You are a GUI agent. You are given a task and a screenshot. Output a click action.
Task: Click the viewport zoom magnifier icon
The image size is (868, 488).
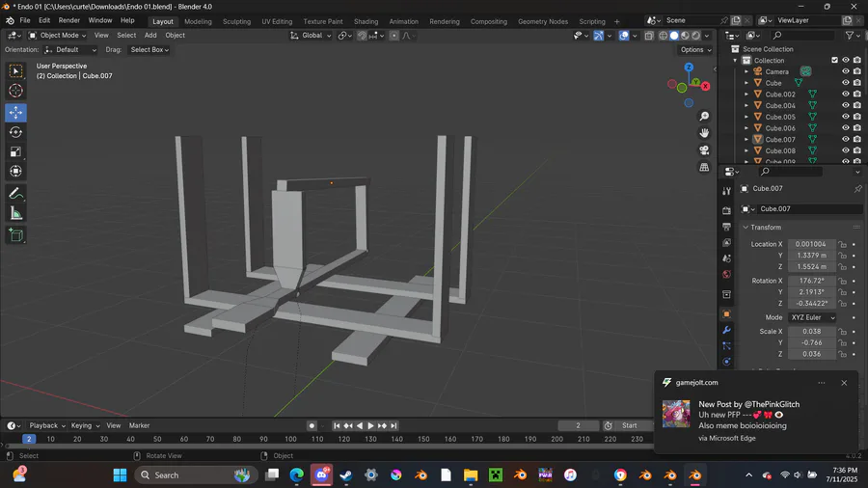click(x=704, y=116)
